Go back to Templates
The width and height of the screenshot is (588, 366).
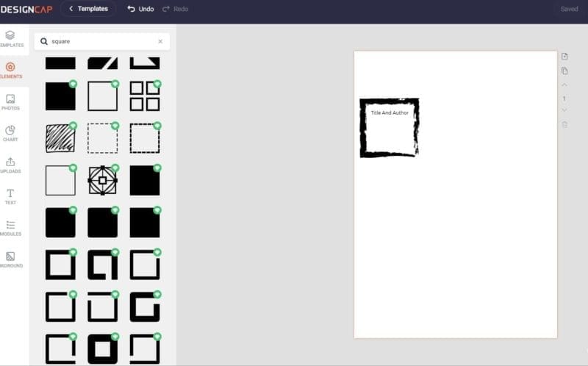[88, 9]
